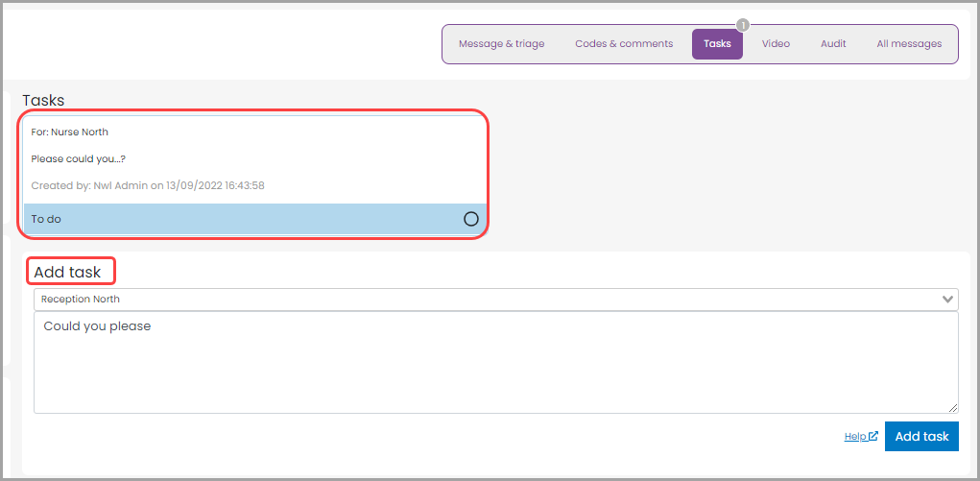This screenshot has width=980, height=481.
Task: Select the Tasks tab
Action: (x=717, y=44)
